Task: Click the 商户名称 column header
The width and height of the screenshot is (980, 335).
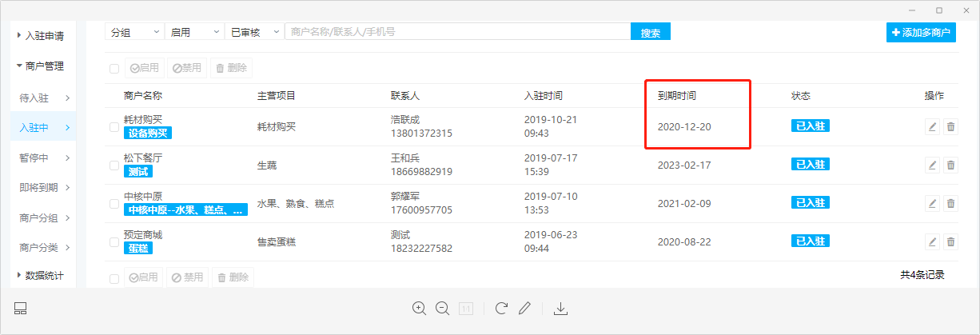Action: 143,96
